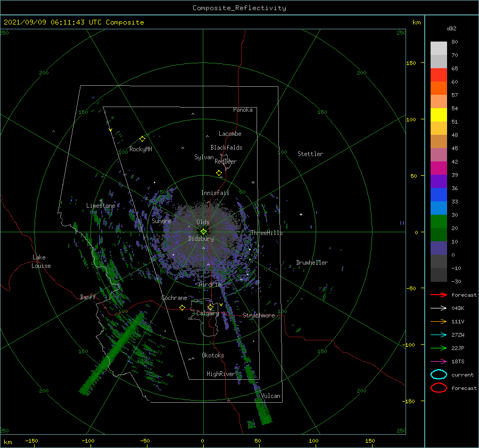Select the purple 36-39 dBZ swatch

coord(439,182)
